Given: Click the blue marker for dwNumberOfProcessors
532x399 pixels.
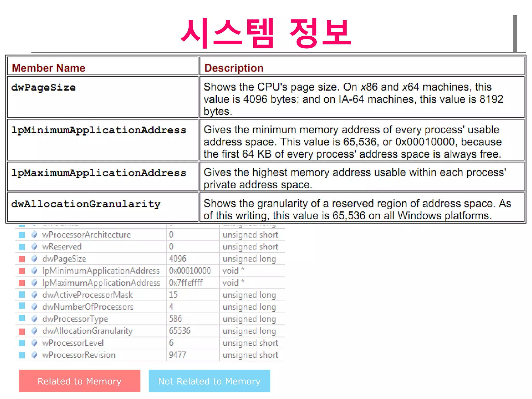Looking at the screenshot, I should pos(22,306).
